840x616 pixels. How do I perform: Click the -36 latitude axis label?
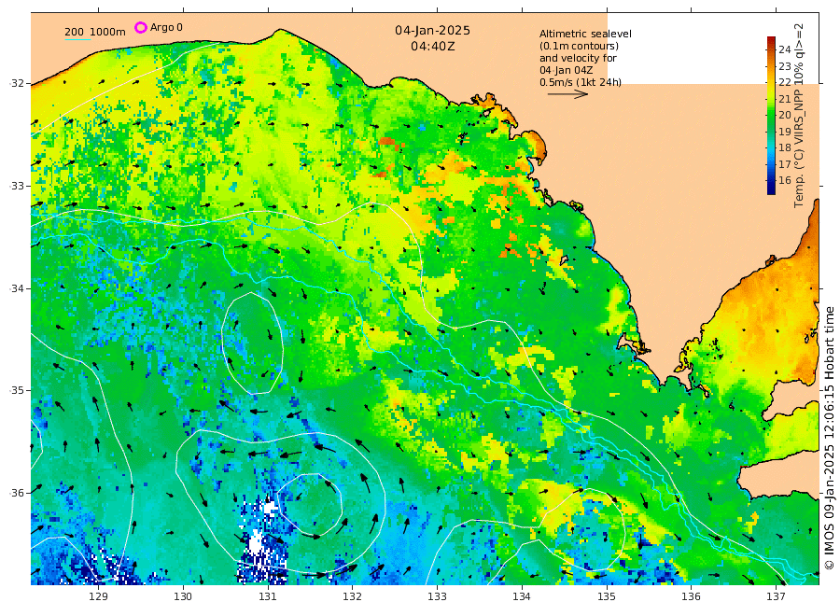coord(17,493)
